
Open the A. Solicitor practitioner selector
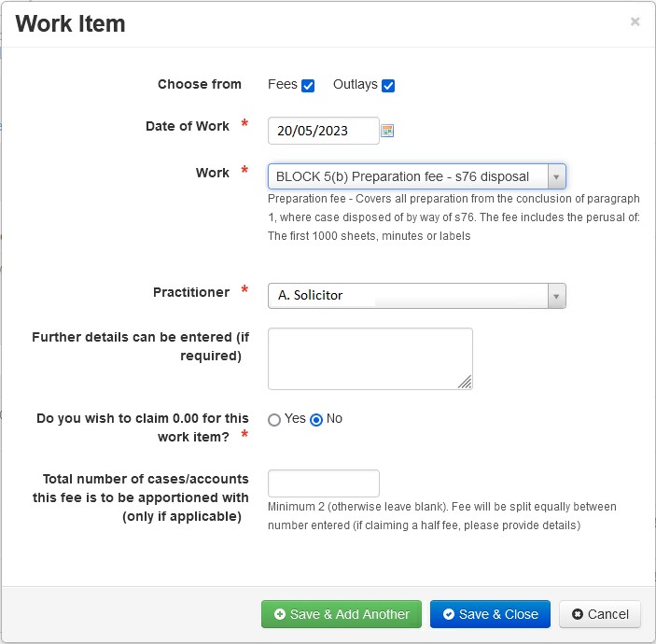coord(417,296)
